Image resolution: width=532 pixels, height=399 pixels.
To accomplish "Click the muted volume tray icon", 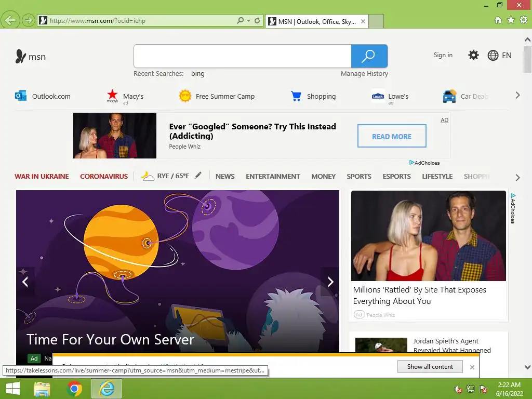I will tap(458, 389).
